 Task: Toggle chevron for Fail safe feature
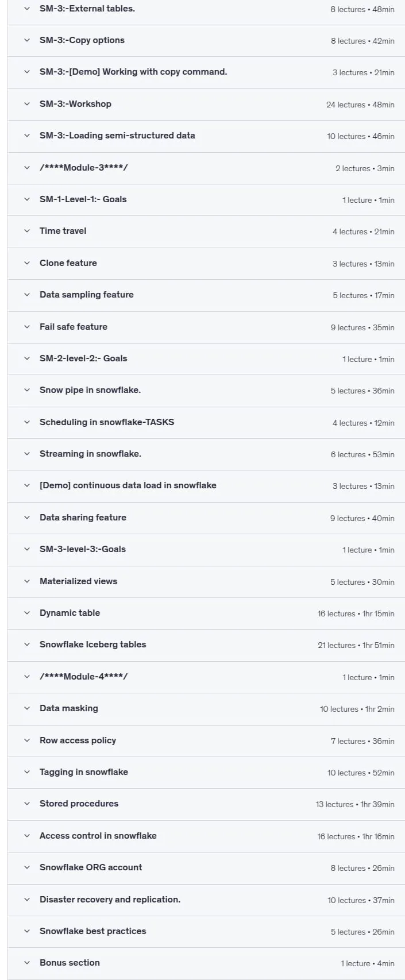[27, 327]
